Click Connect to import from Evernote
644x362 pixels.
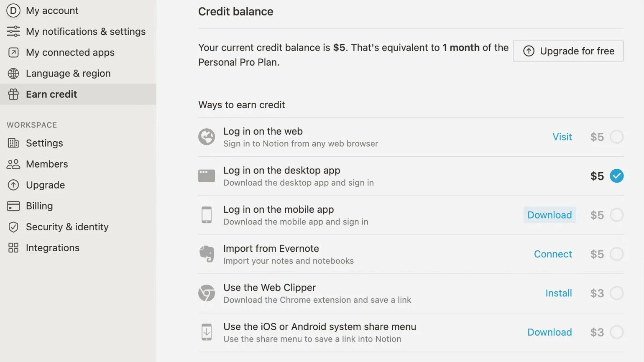[x=552, y=254]
